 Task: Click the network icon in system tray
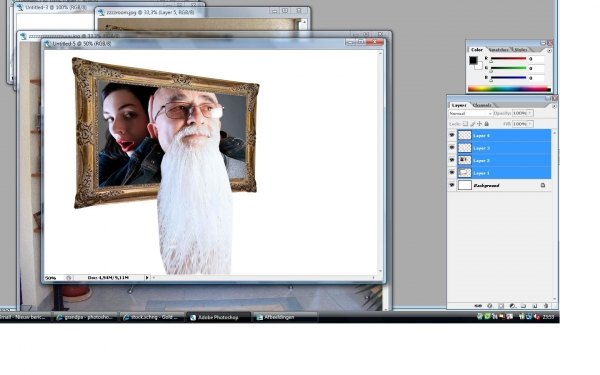coord(529,317)
